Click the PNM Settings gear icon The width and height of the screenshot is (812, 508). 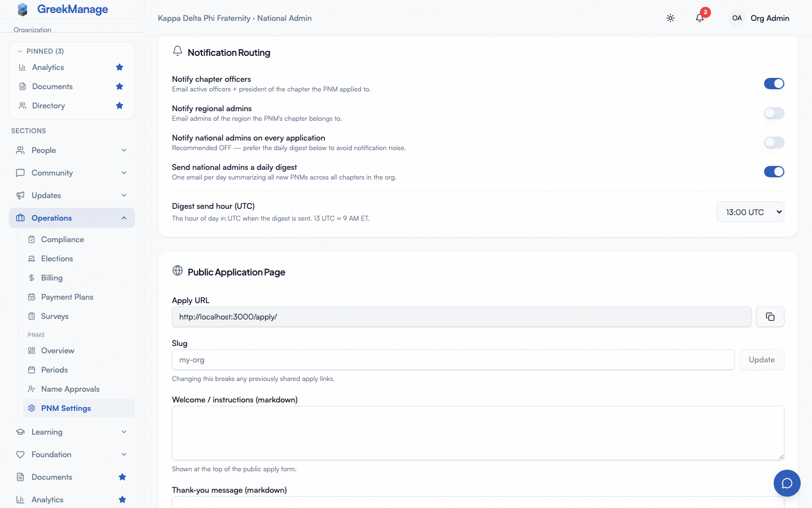point(32,408)
